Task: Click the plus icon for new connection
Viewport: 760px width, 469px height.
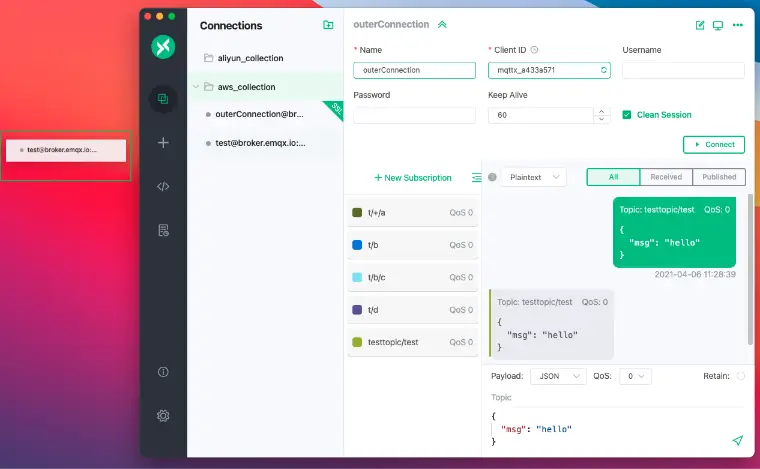Action: (163, 143)
